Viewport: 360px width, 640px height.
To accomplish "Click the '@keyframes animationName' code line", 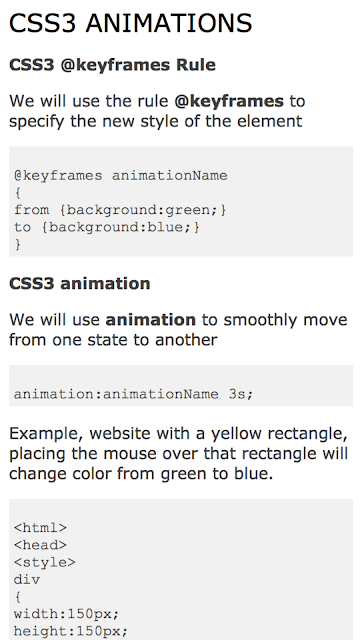I will click(121, 176).
